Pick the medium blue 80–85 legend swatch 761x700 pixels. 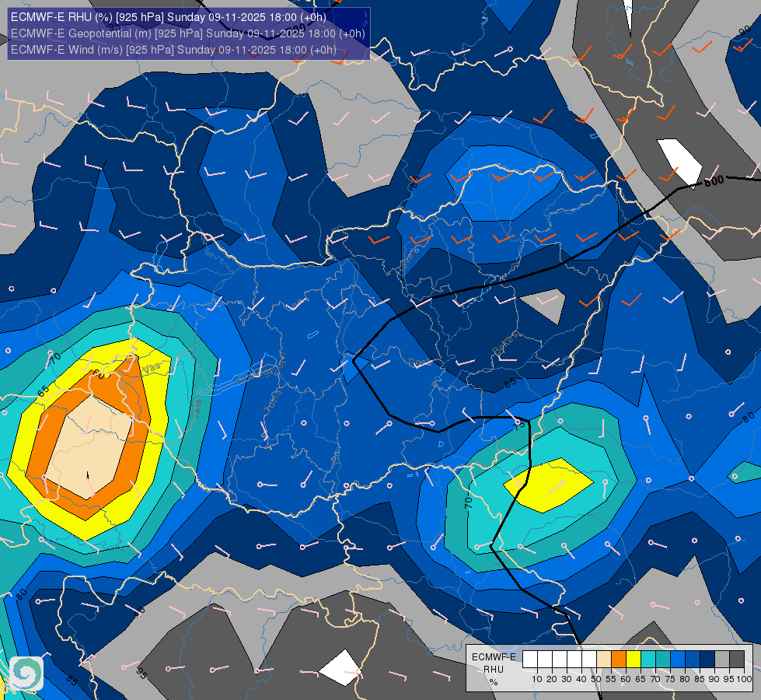(x=693, y=659)
